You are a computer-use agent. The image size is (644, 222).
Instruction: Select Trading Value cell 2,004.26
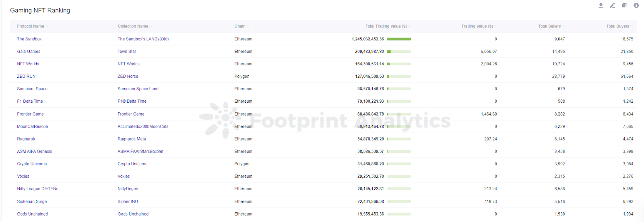(x=489, y=64)
